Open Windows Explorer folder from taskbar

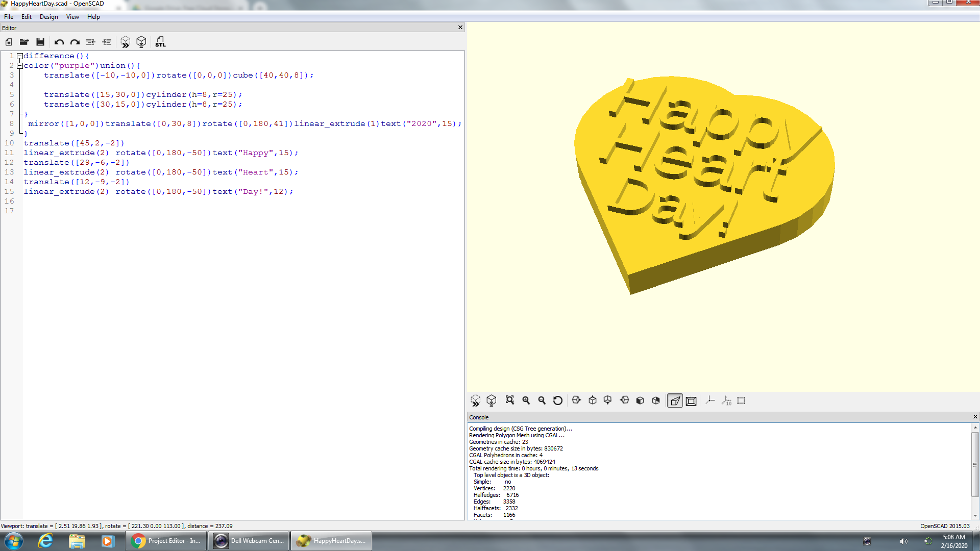(77, 541)
